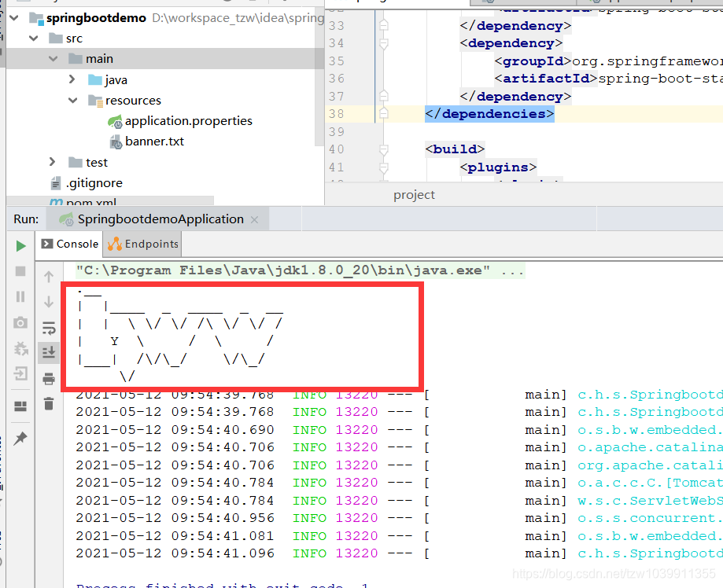Click the project breadcrumb below the editor
Screen dimensions: 723x588
[413, 194]
